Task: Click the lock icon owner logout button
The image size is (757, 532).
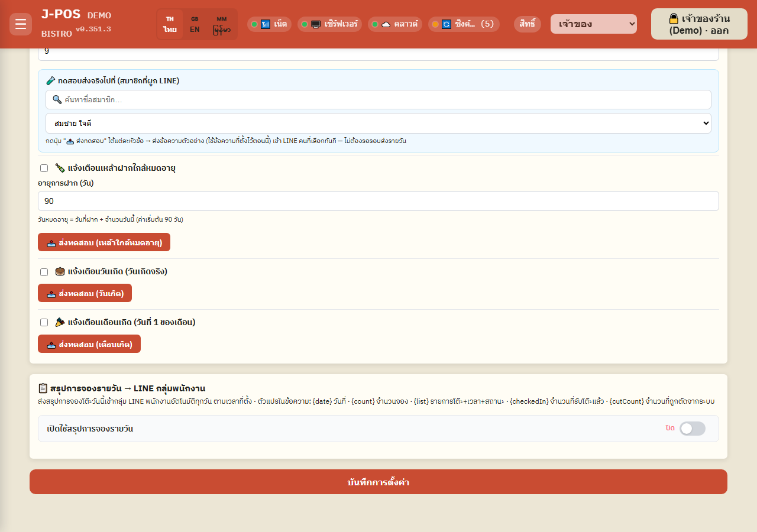Action: pos(699,24)
